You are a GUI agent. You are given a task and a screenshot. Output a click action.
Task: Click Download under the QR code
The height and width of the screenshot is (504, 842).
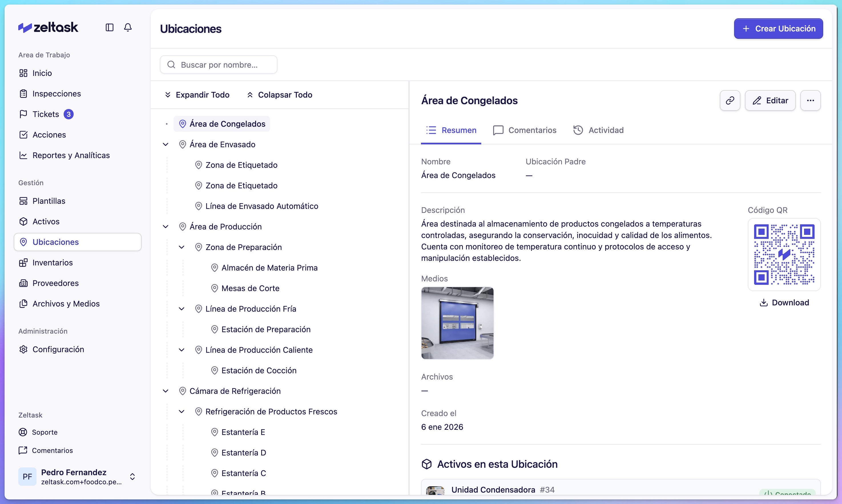[x=784, y=303]
